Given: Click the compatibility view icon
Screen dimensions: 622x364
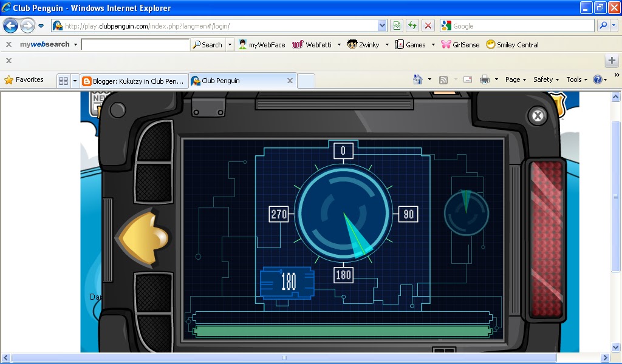Looking at the screenshot, I should [x=397, y=26].
